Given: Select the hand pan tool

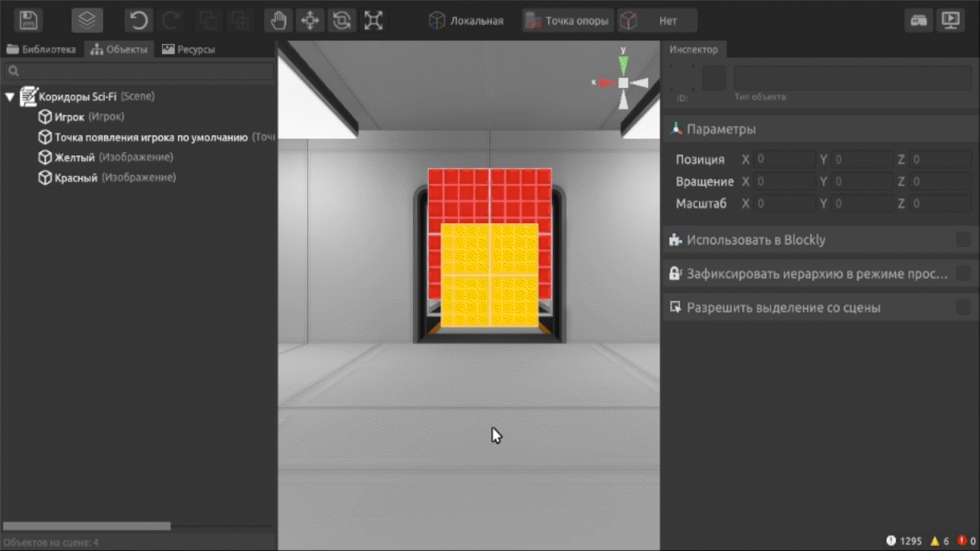Looking at the screenshot, I should tap(278, 20).
